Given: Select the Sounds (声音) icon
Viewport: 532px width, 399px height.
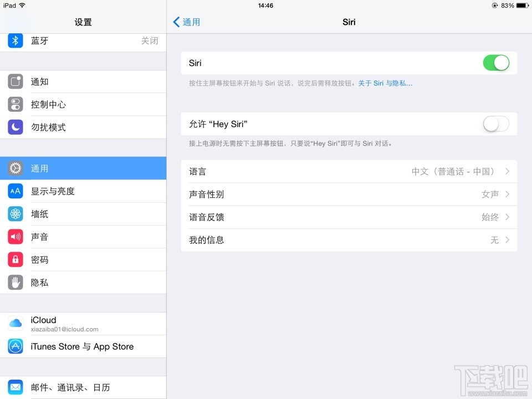Looking at the screenshot, I should pos(14,237).
